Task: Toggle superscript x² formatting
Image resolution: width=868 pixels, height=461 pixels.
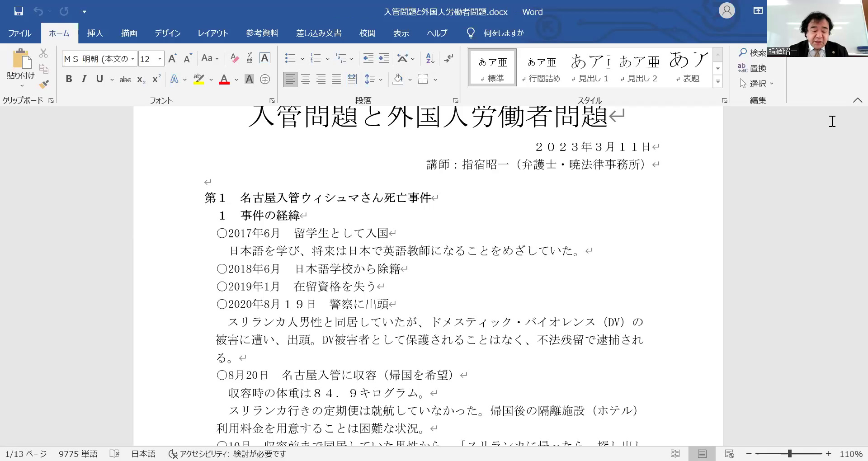Action: click(156, 80)
